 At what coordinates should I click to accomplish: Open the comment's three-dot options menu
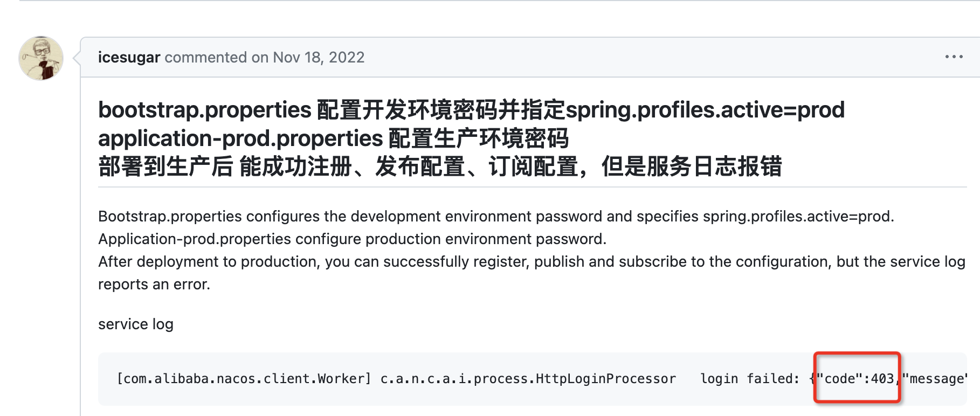click(954, 57)
